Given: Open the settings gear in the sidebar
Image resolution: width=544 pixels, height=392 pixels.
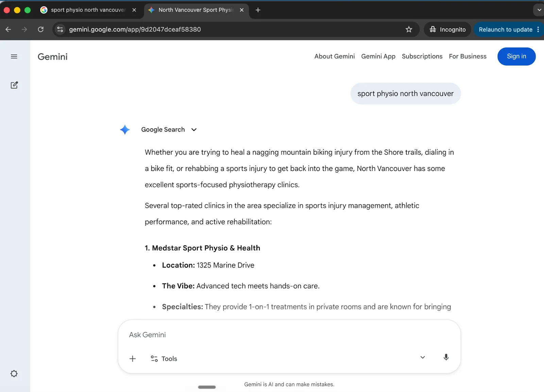Looking at the screenshot, I should [x=14, y=374].
